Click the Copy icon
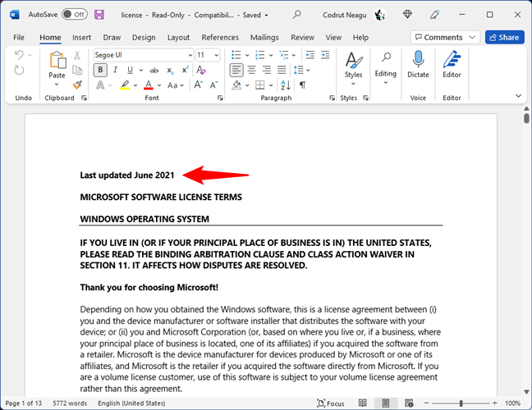This screenshot has height=410, width=532. (x=77, y=71)
